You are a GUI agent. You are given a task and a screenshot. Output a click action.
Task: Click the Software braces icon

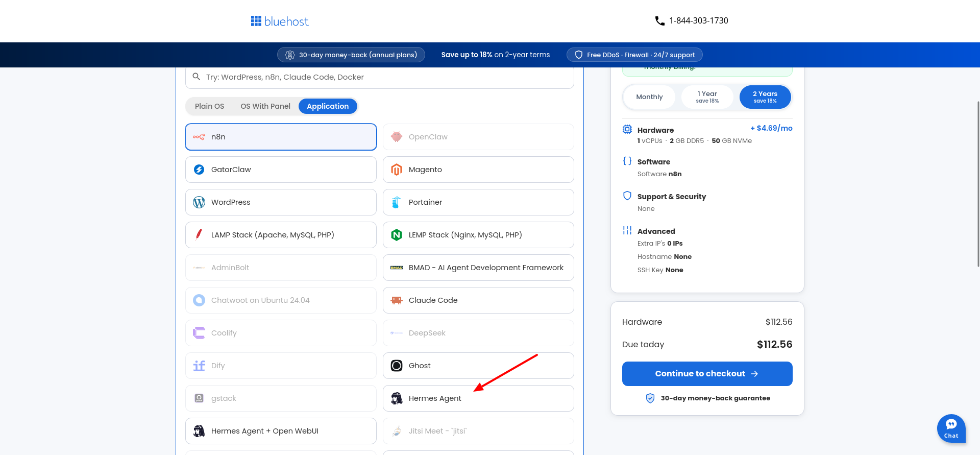coord(627,161)
